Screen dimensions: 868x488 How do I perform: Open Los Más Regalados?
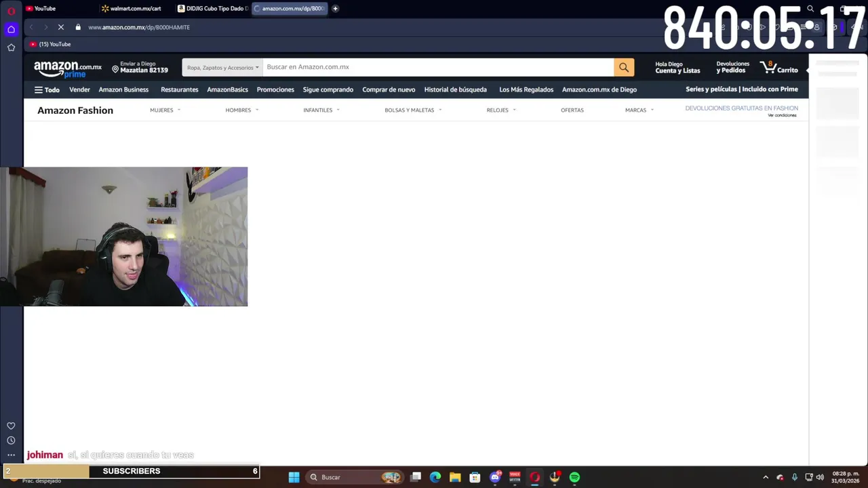tap(526, 89)
